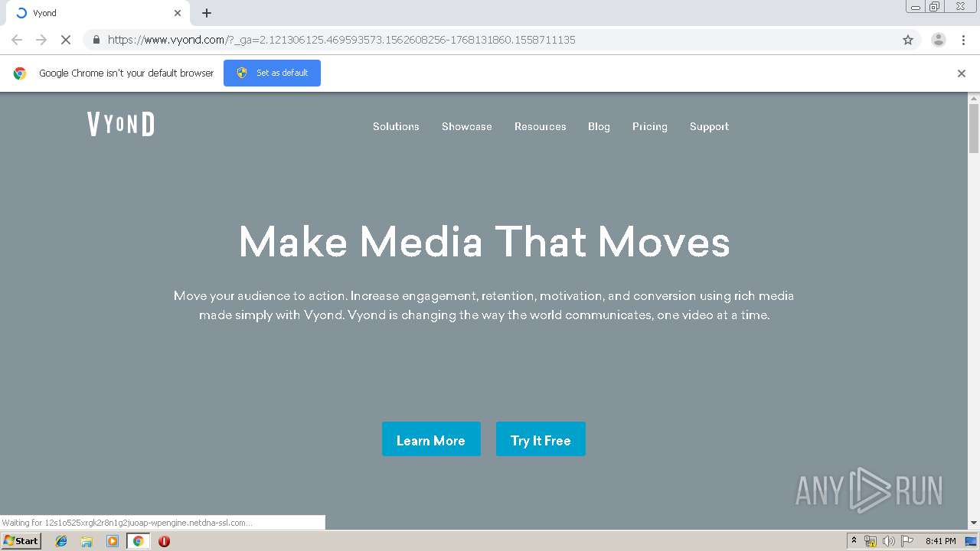Click the Action Center flag icon
Image resolution: width=980 pixels, height=551 pixels.
tap(906, 541)
